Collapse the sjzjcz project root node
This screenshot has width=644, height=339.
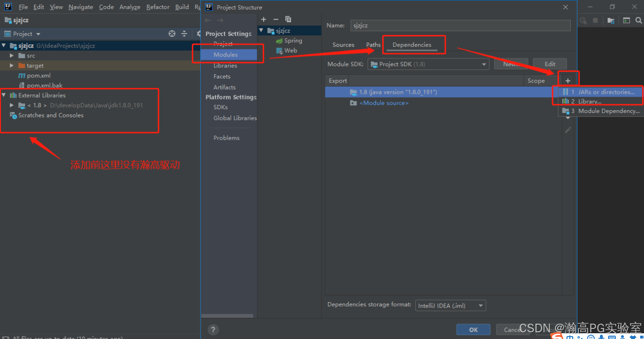(x=4, y=46)
